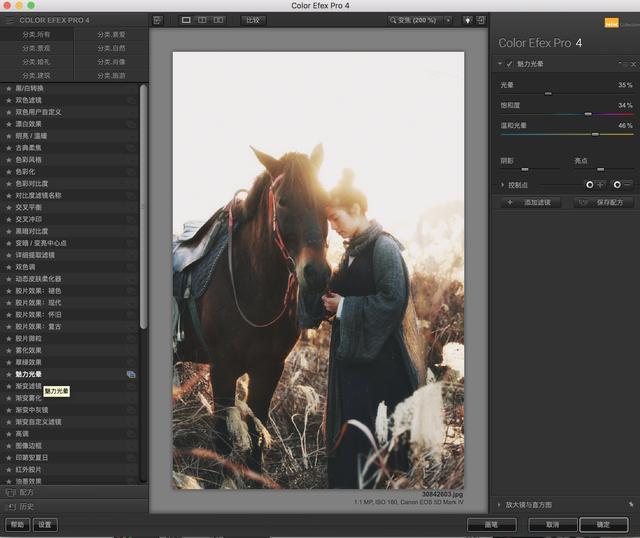This screenshot has width=640, height=538.
Task: Adjust the 饱和度 slider handle
Action: 588,114
